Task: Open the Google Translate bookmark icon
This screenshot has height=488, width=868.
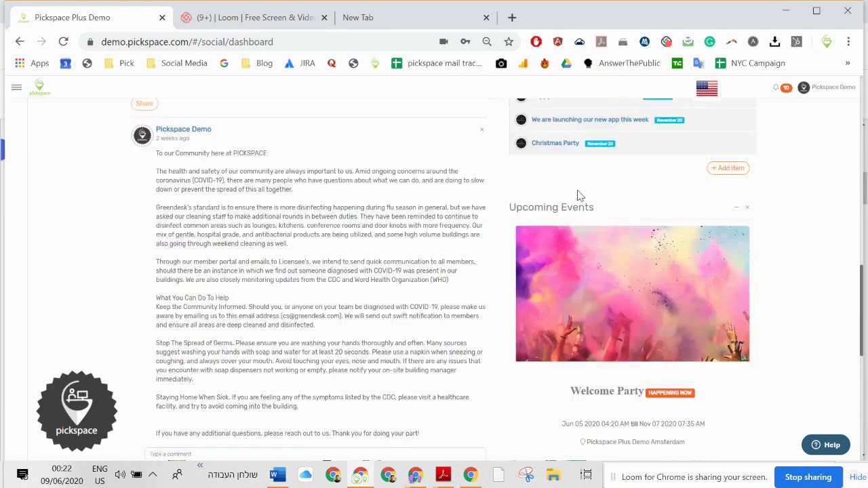Action: pos(698,63)
